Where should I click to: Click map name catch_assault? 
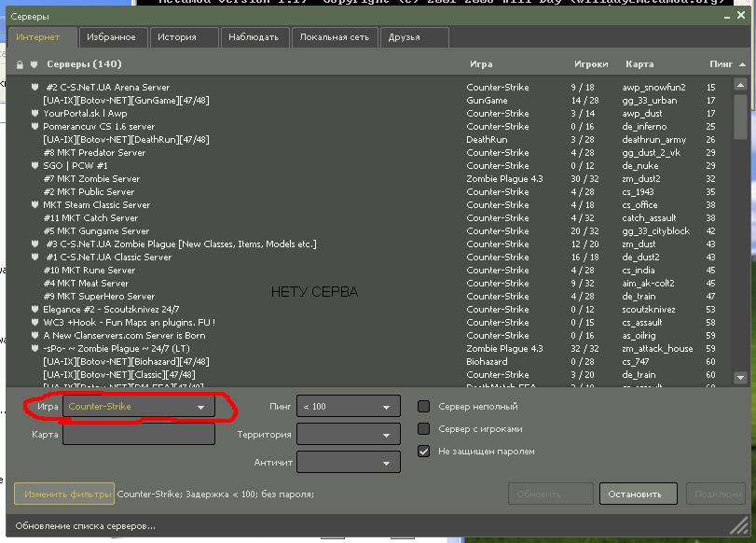[x=649, y=218]
